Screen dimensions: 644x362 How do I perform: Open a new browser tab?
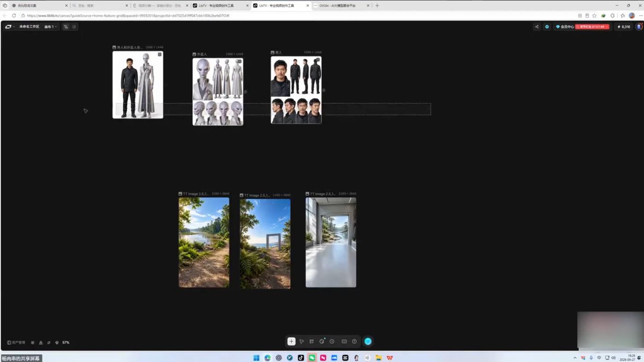tap(377, 6)
